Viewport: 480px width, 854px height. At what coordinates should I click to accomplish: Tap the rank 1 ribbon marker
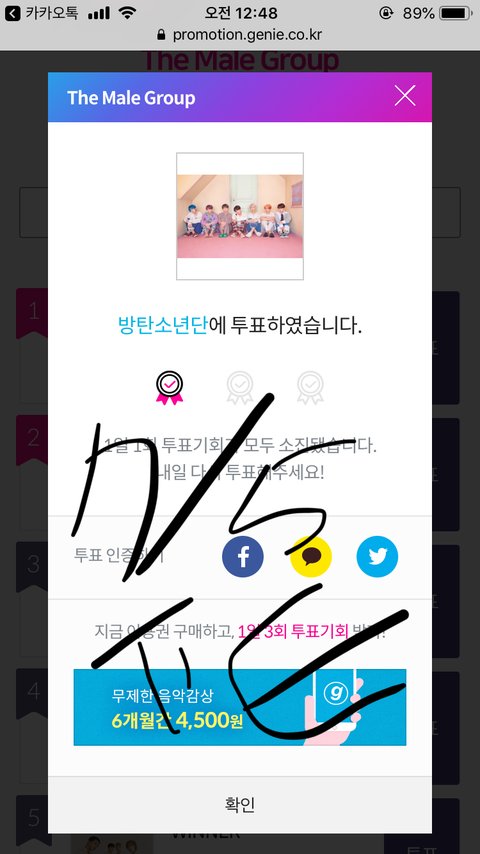(x=32, y=313)
